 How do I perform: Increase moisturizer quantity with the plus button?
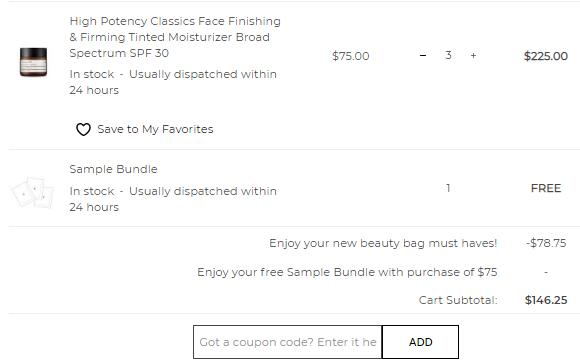coord(473,56)
